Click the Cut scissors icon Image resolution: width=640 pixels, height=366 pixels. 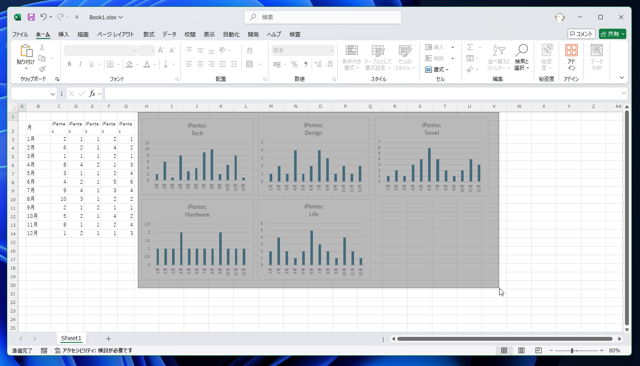[x=42, y=48]
